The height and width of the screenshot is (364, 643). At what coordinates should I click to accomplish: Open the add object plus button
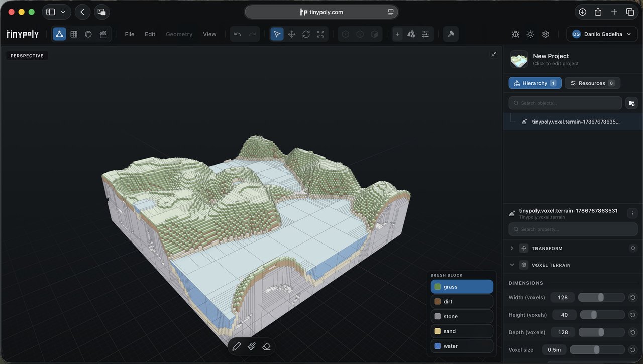point(397,34)
